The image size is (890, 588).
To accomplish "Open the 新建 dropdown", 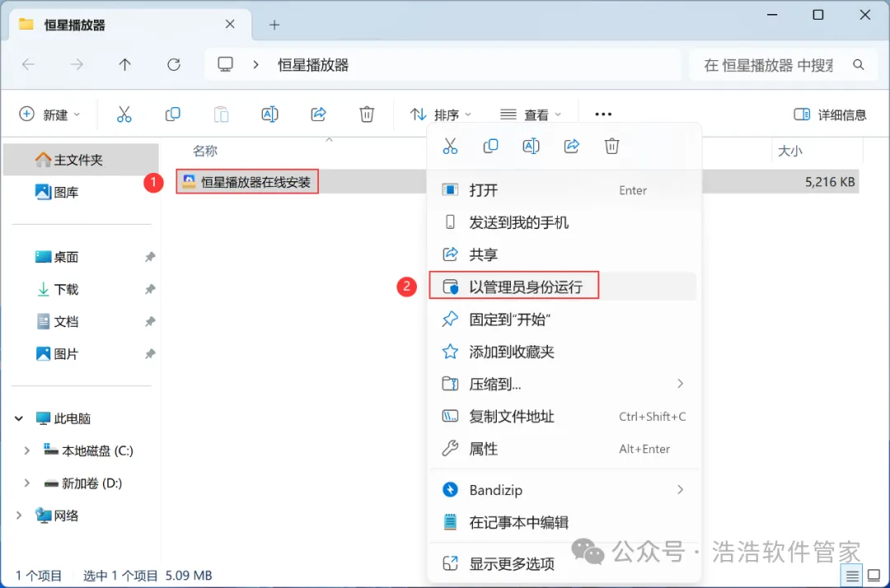I will tap(50, 114).
